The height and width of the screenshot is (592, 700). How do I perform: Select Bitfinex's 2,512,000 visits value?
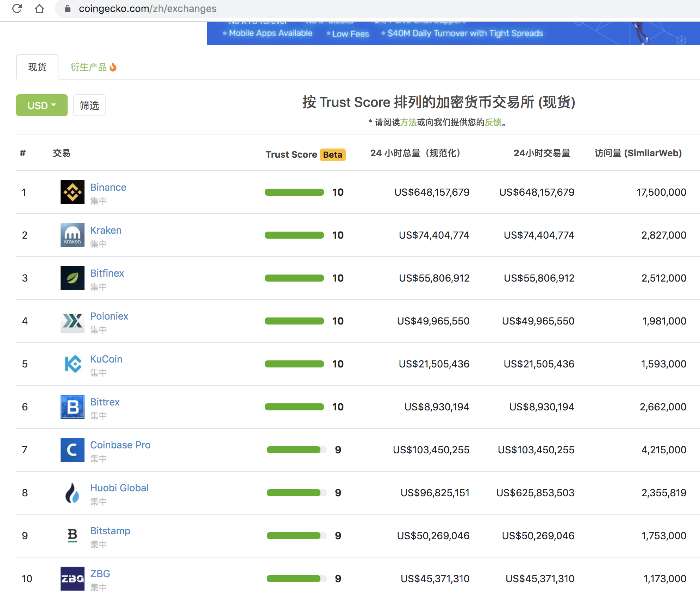coord(664,278)
